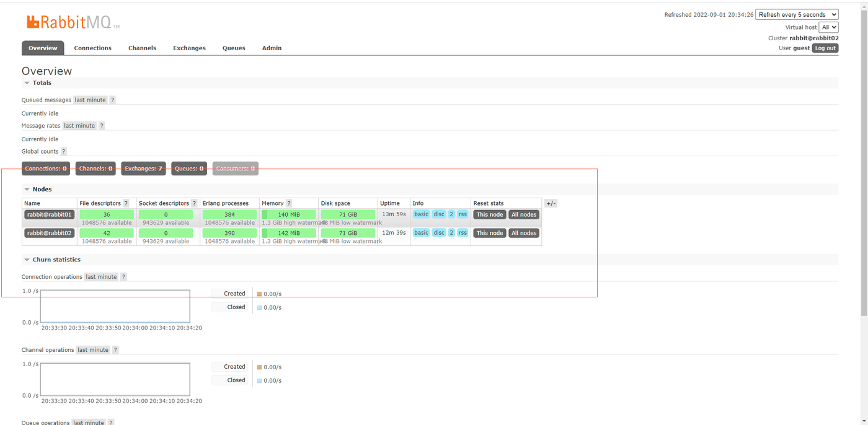
Task: Click the 142 MiB memory bar
Action: [x=289, y=233]
